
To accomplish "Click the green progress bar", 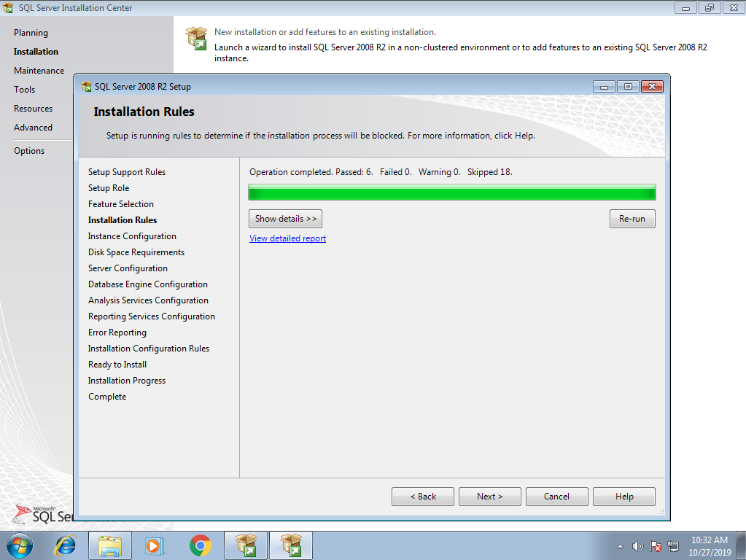I will [452, 192].
